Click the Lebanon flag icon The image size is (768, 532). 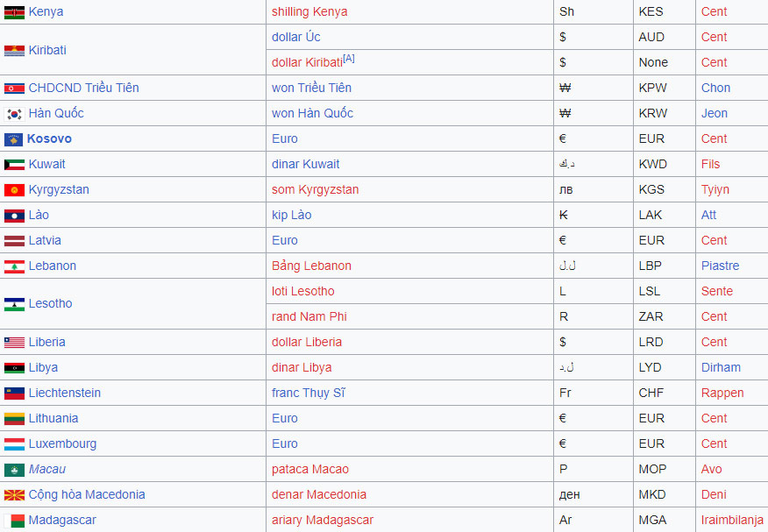click(14, 266)
